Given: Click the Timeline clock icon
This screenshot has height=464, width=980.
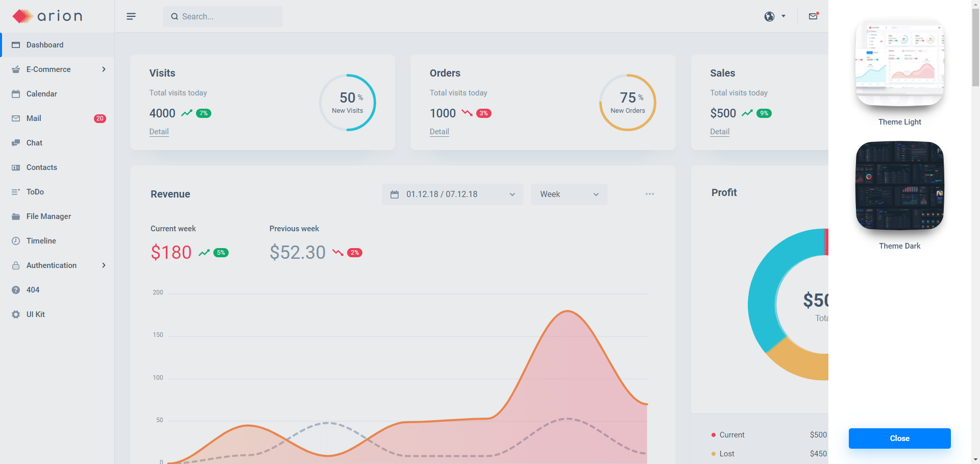Looking at the screenshot, I should (16, 241).
